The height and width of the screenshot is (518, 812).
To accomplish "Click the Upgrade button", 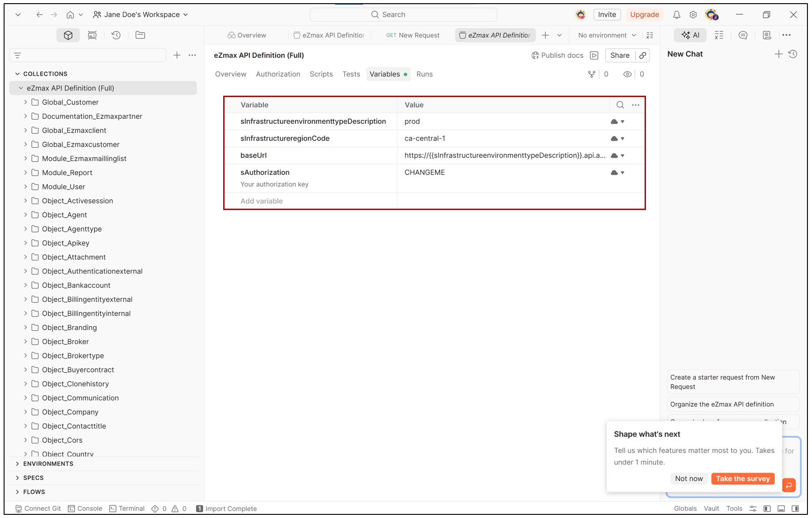I will click(644, 15).
